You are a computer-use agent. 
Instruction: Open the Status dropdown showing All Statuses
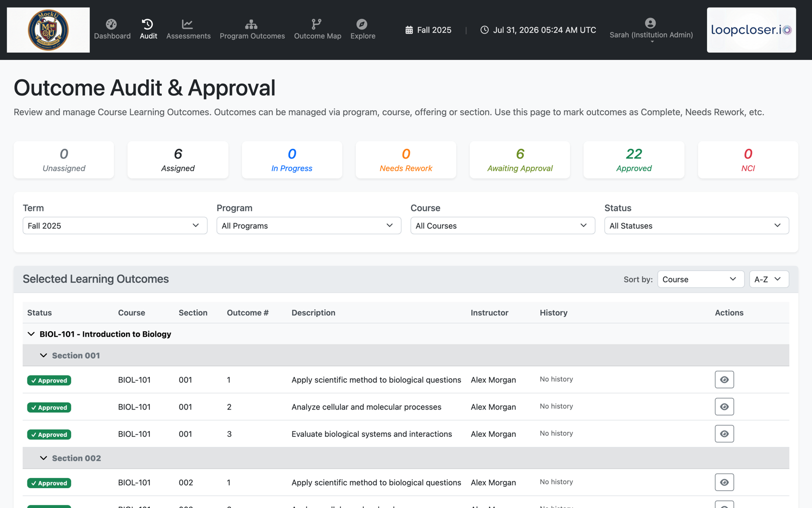point(697,226)
